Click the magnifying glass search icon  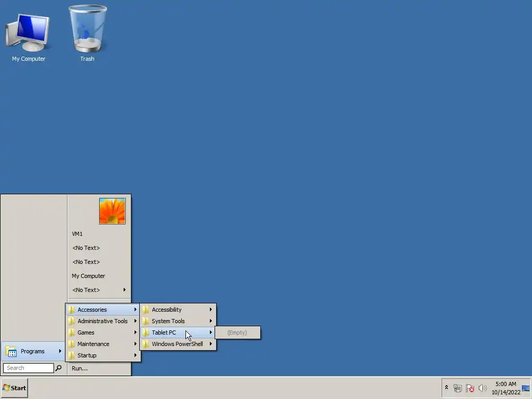[58, 368]
